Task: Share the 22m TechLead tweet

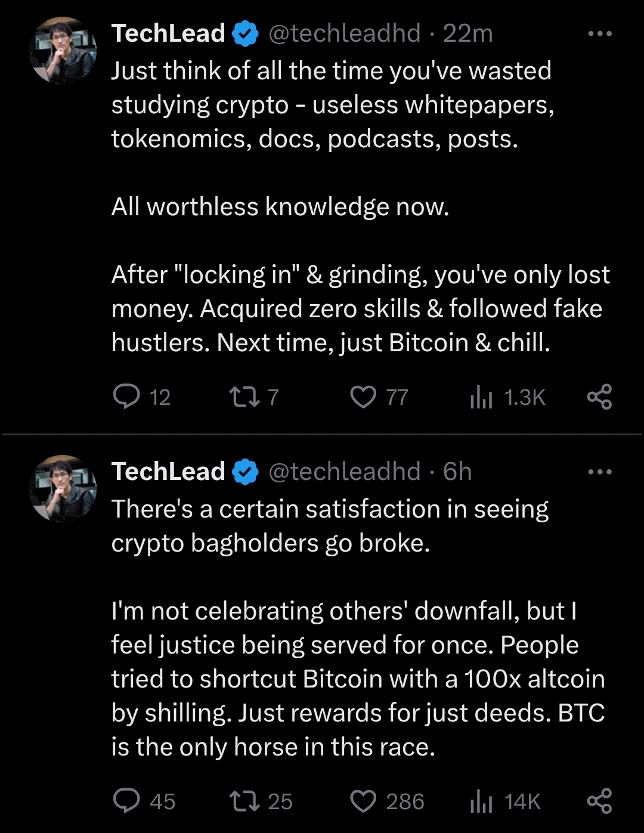Action: (x=599, y=397)
